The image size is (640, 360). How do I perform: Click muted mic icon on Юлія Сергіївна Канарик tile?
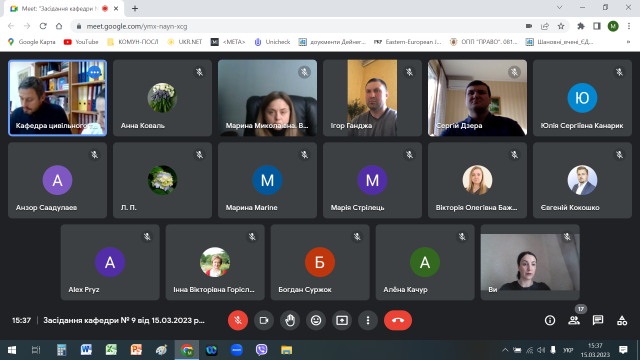click(x=619, y=72)
